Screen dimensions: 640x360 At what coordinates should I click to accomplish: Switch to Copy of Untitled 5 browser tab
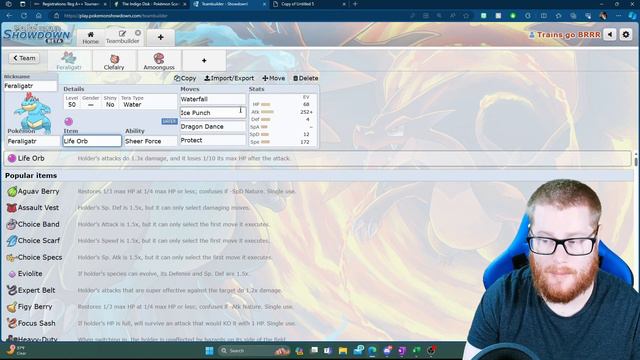coord(308,4)
